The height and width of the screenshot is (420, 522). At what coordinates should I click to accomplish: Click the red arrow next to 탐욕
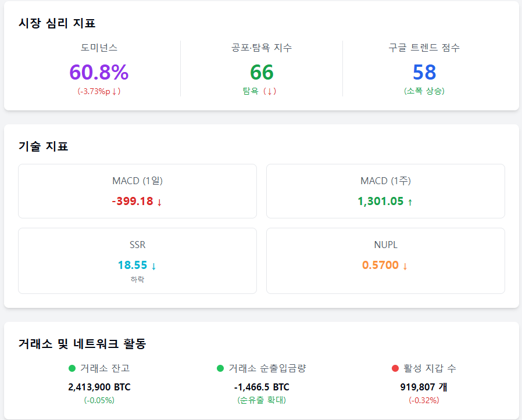tap(270, 91)
